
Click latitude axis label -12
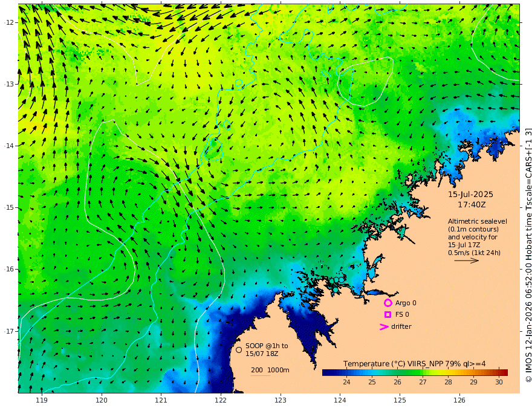point(10,22)
